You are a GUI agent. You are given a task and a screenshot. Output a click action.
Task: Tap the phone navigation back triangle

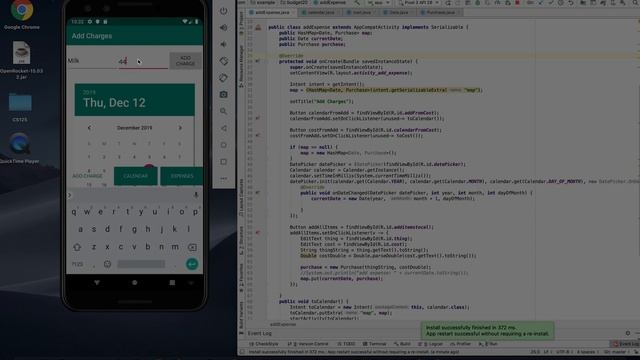97,282
